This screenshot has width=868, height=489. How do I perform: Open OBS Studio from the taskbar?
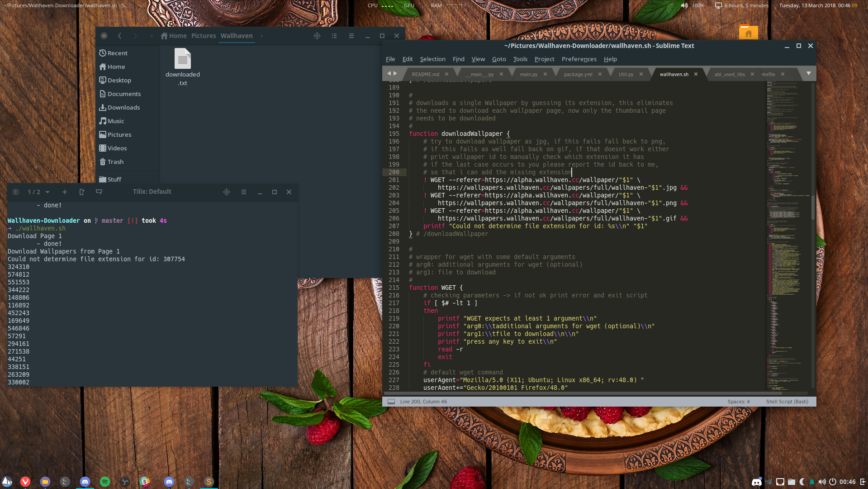(x=125, y=482)
